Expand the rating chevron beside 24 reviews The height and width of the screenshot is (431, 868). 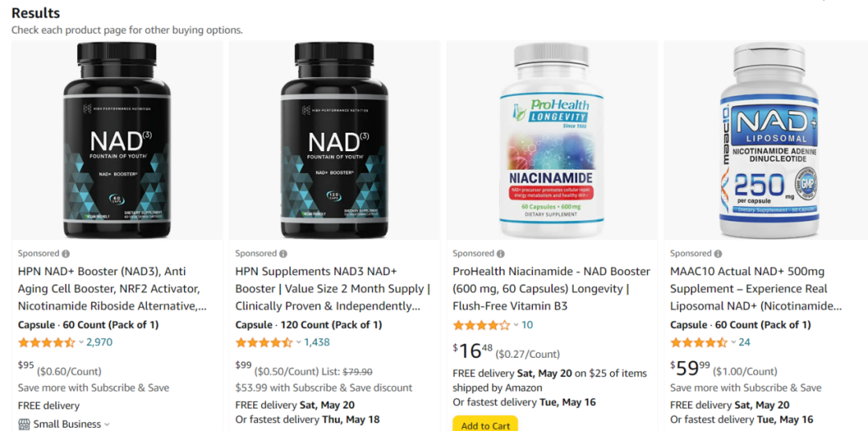(x=733, y=343)
